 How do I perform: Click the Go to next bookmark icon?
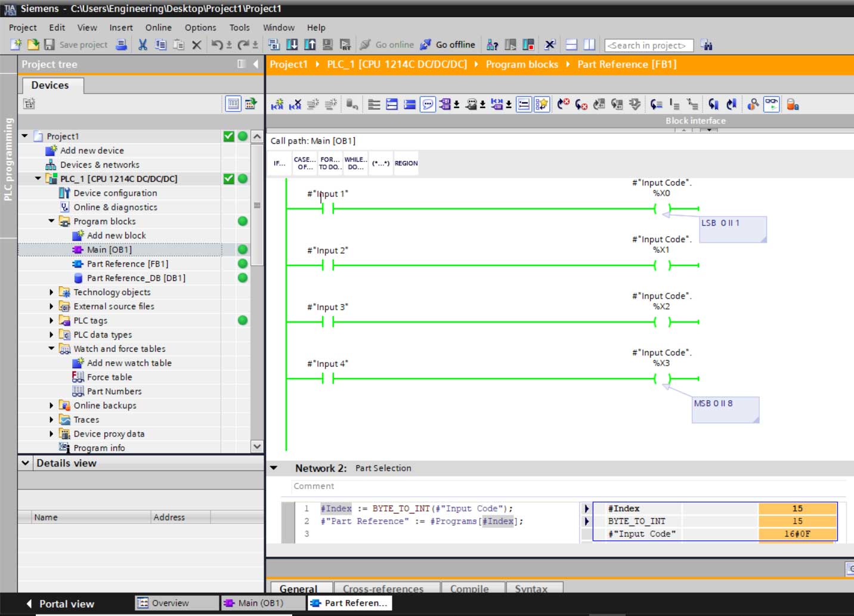coord(713,104)
